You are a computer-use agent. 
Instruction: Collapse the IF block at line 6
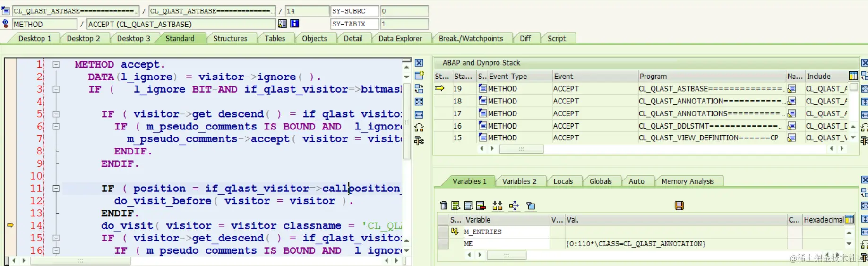56,126
